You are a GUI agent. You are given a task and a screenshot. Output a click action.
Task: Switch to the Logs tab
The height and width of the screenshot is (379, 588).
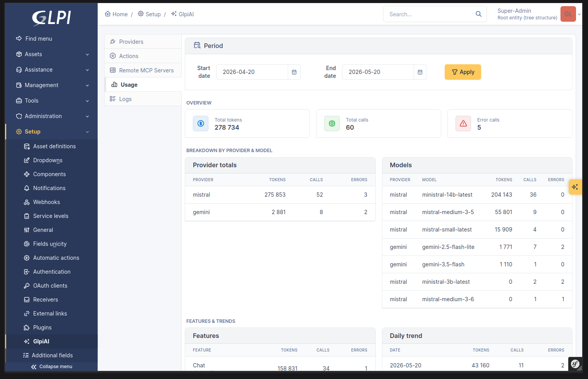(x=143, y=99)
